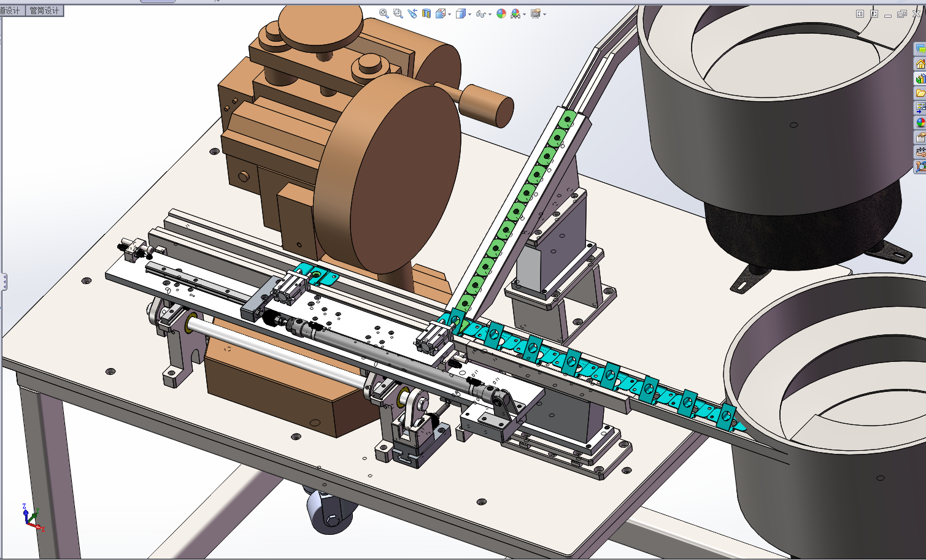Click the Edit Appearance color ball
Viewport: 926px width, 560px height.
[x=501, y=13]
